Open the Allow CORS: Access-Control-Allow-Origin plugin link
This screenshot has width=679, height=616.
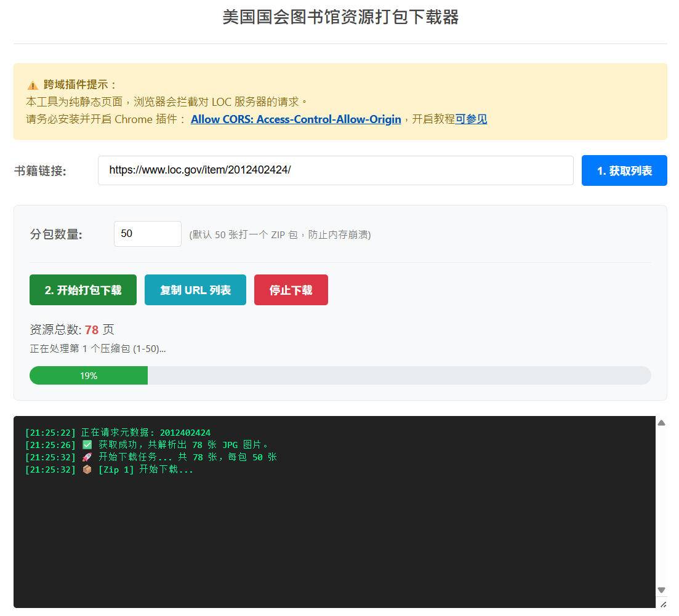(x=295, y=119)
